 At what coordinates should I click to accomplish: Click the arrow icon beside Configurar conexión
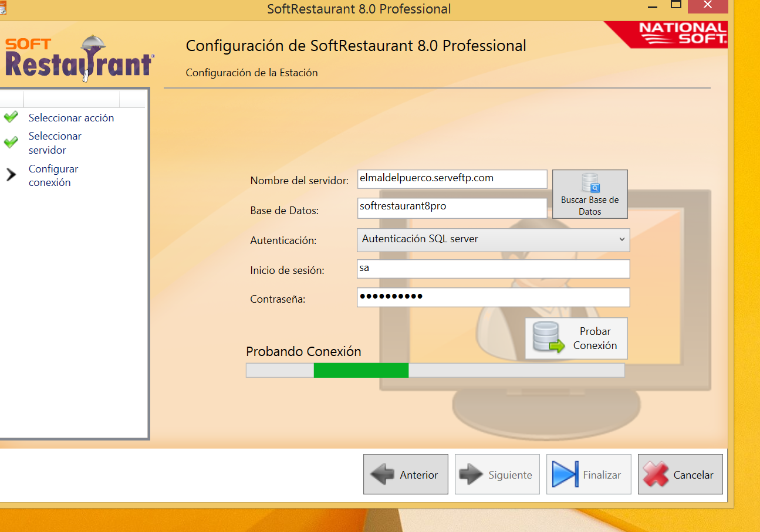coord(11,174)
